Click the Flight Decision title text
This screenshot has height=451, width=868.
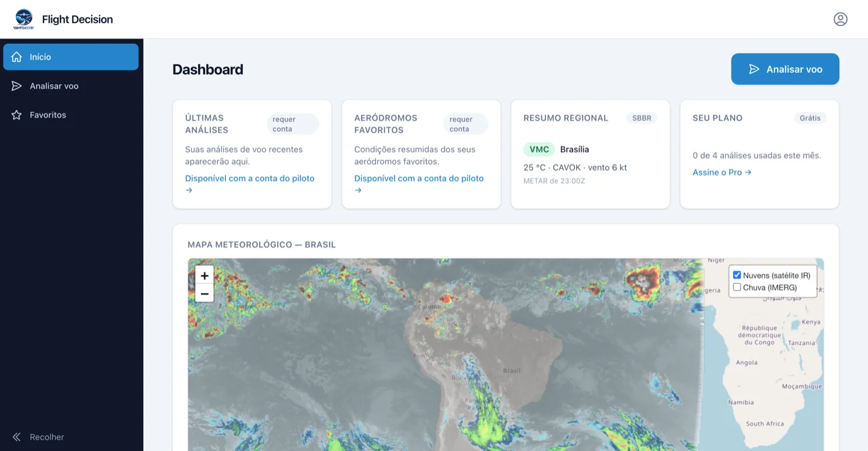pos(77,19)
